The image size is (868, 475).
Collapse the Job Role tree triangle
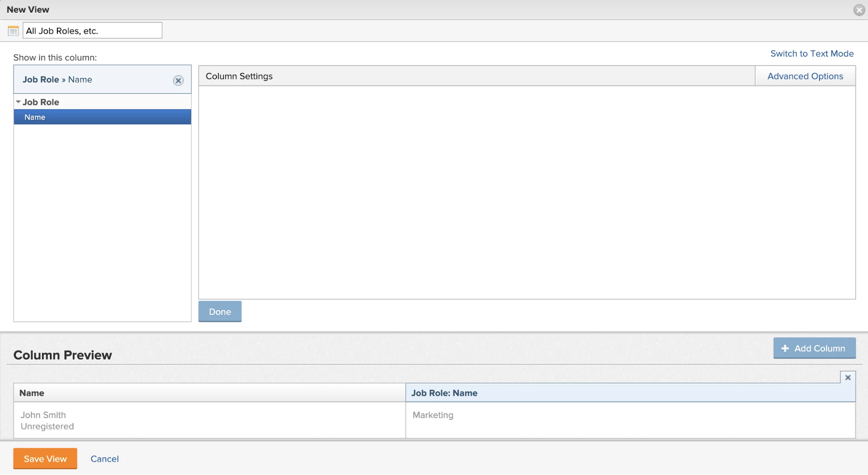[x=18, y=102]
